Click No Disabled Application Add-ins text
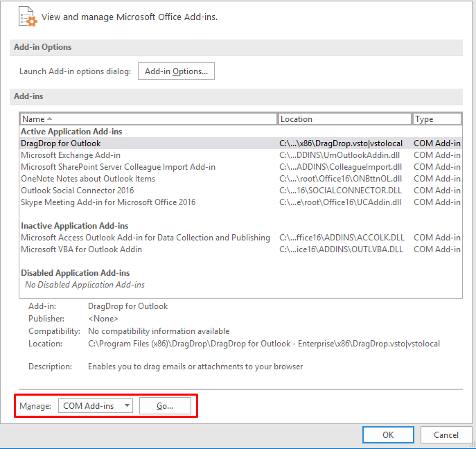This screenshot has height=449, width=476. pyautogui.click(x=85, y=285)
